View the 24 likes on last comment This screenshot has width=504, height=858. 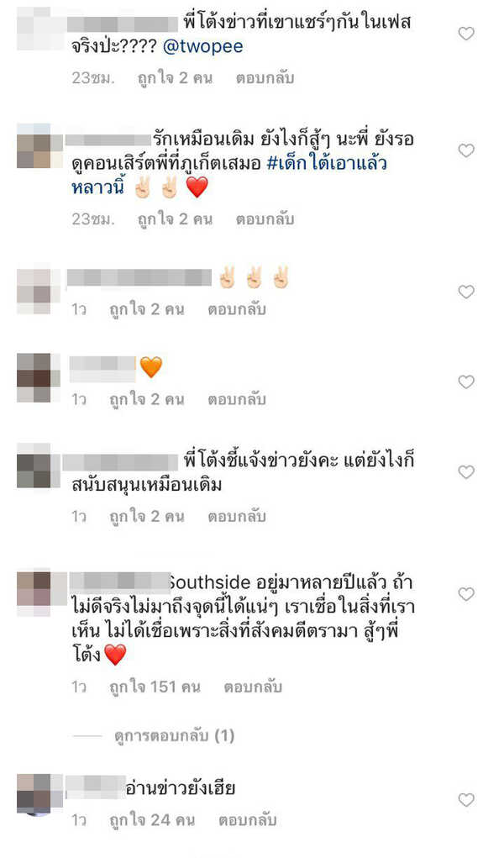click(x=152, y=820)
